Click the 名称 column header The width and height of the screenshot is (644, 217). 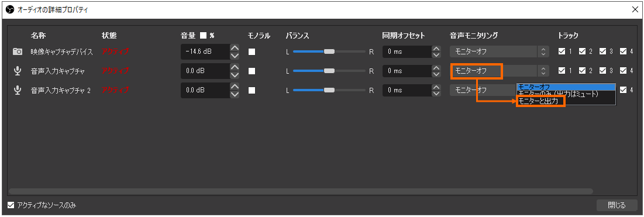click(x=38, y=35)
